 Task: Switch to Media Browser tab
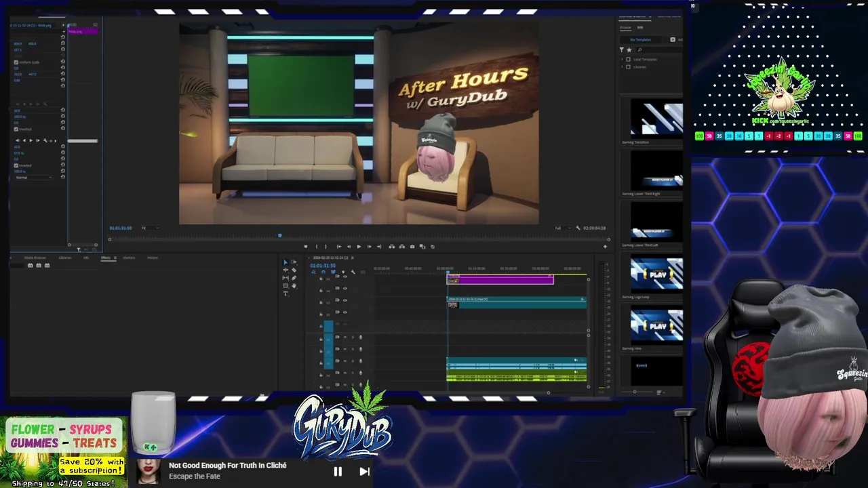point(35,258)
